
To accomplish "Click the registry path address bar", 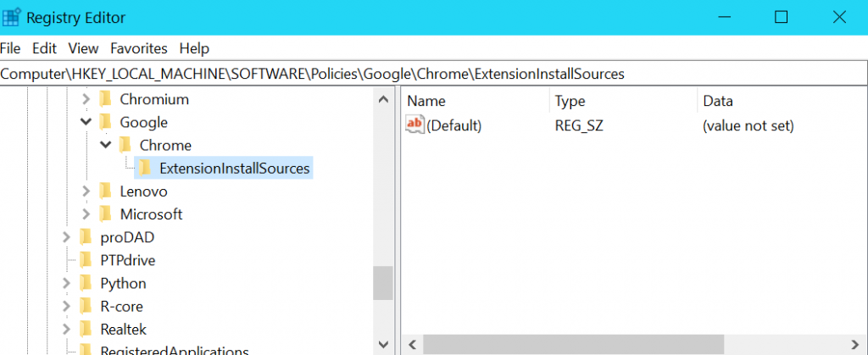I will (x=434, y=74).
